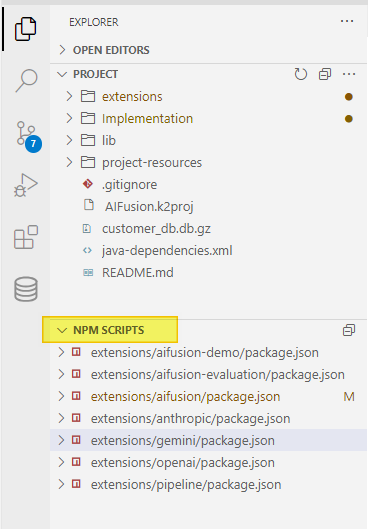Select extensions/anthropic/package.json entry
This screenshot has height=529, width=368.
coord(190,419)
